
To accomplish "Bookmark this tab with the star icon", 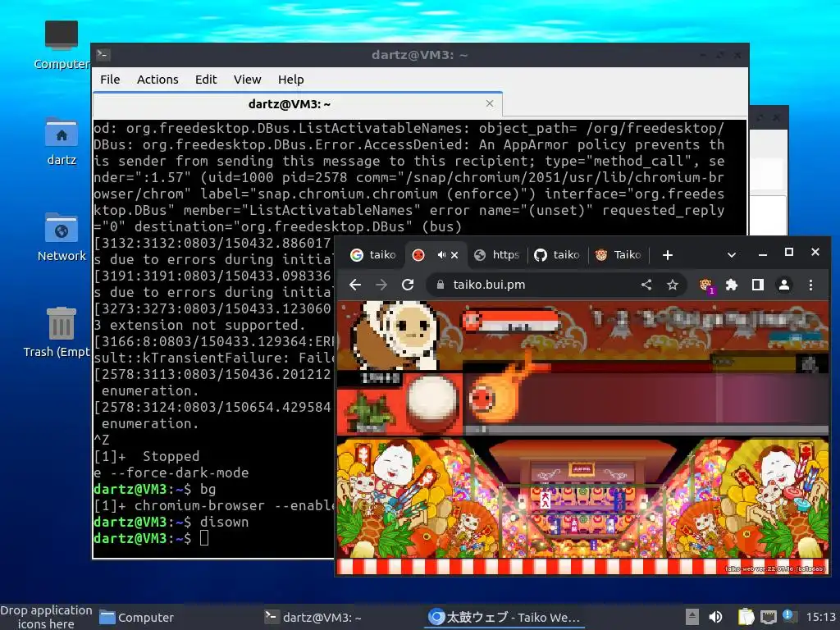I will 673,285.
